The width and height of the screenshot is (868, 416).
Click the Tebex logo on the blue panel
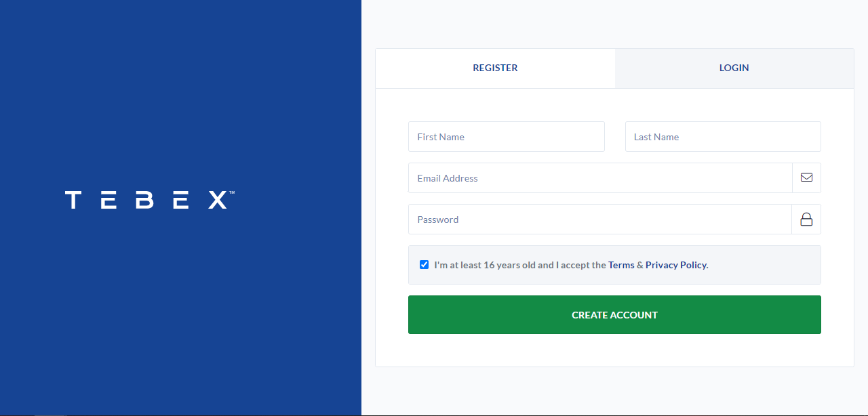(150, 199)
